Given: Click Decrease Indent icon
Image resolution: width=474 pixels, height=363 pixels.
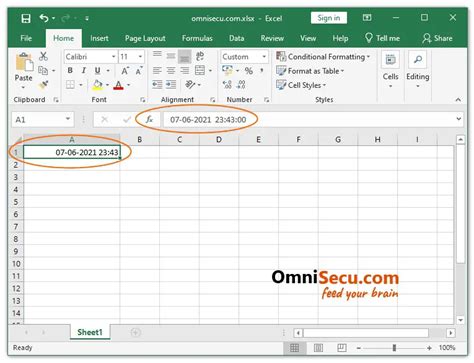Looking at the screenshot, I should [157, 85].
